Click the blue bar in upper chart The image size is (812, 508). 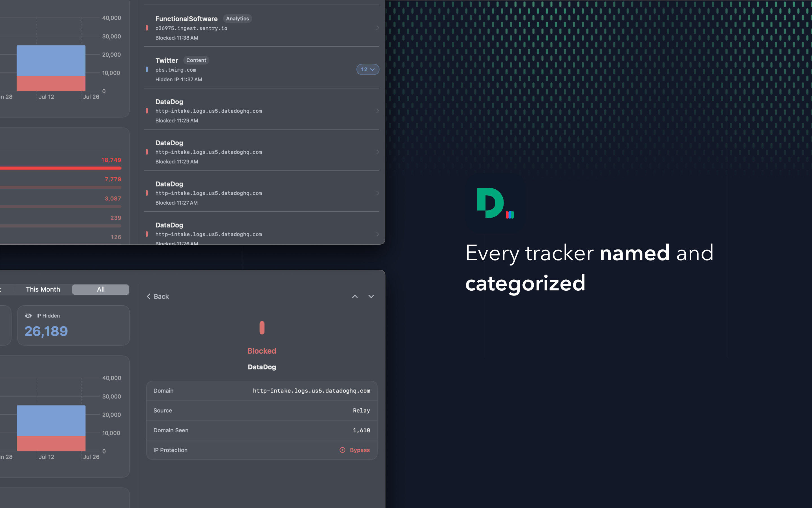click(x=51, y=61)
